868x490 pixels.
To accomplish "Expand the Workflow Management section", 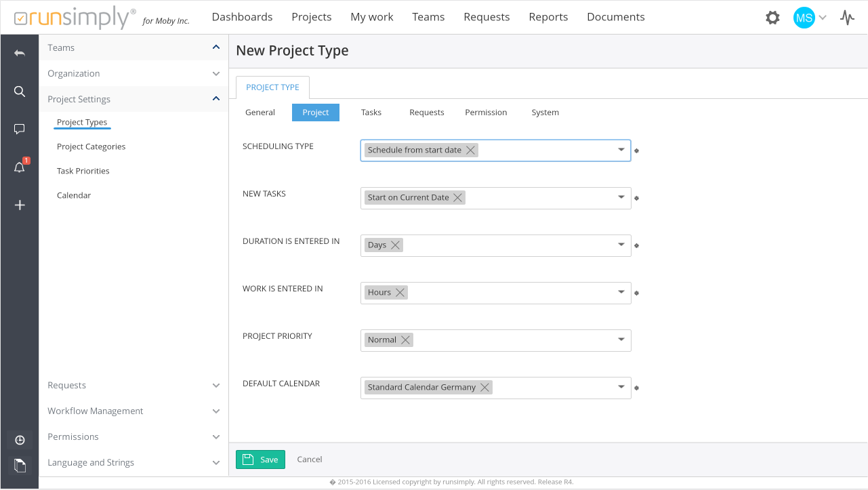I will [216, 411].
